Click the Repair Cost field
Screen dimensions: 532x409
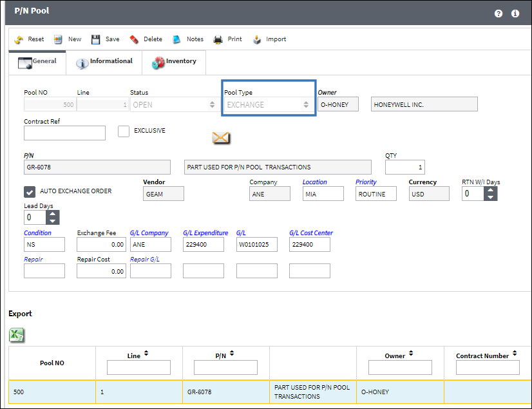[x=101, y=271]
